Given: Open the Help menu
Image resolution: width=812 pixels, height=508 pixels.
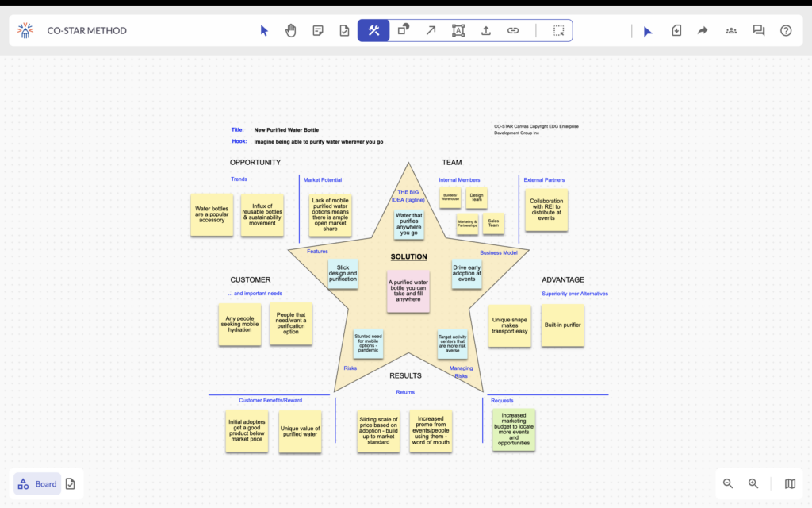Looking at the screenshot, I should point(785,30).
